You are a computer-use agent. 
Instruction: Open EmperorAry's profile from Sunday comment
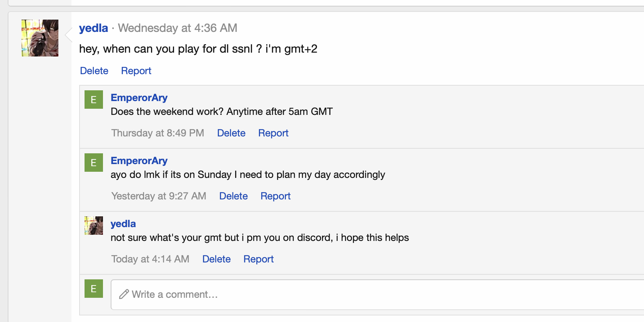(139, 161)
